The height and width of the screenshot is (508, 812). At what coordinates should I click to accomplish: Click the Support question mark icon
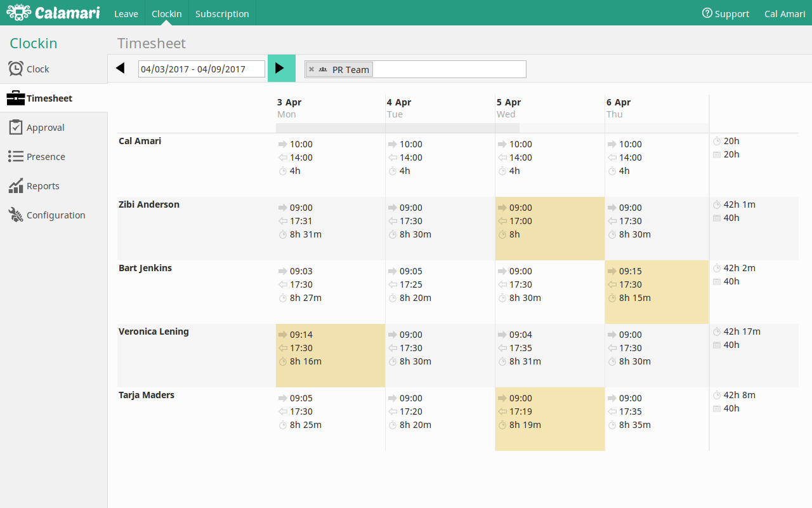coord(707,13)
